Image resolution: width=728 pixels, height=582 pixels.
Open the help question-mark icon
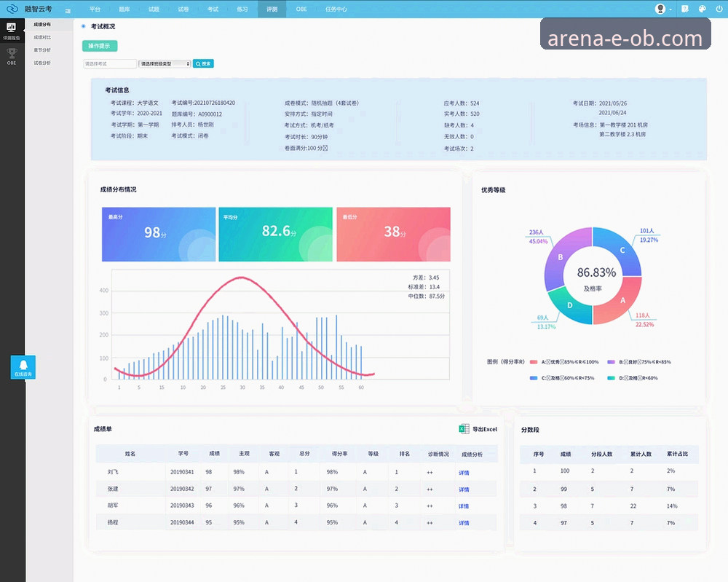pos(685,9)
